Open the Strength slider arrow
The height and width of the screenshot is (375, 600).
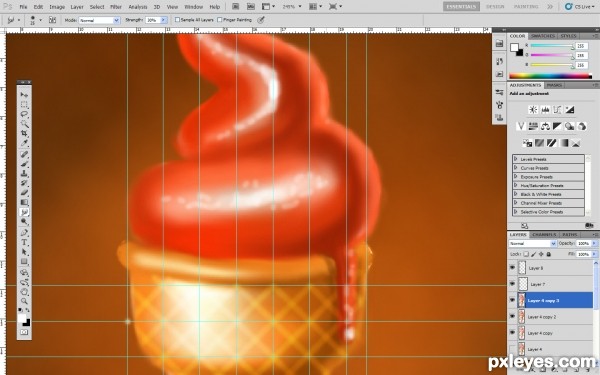pyautogui.click(x=164, y=20)
